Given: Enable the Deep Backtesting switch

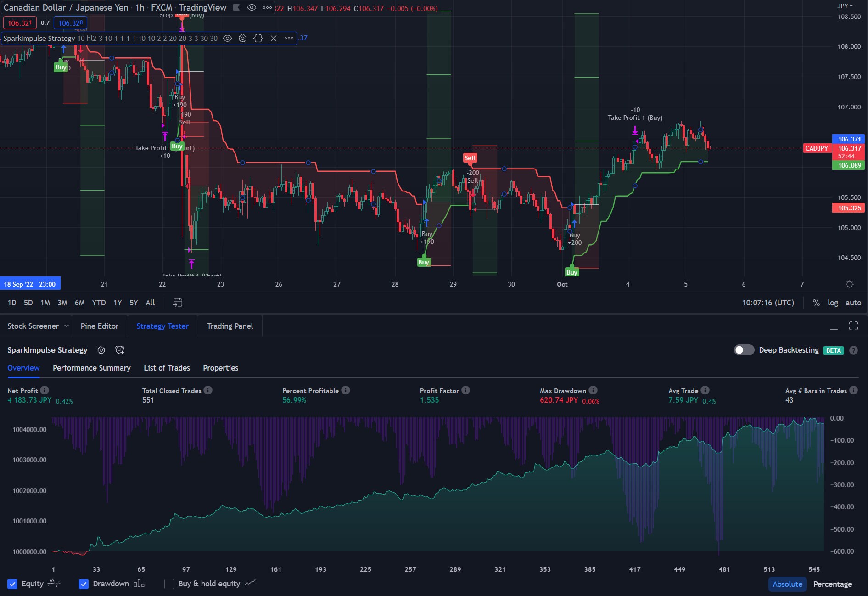Looking at the screenshot, I should pos(744,350).
